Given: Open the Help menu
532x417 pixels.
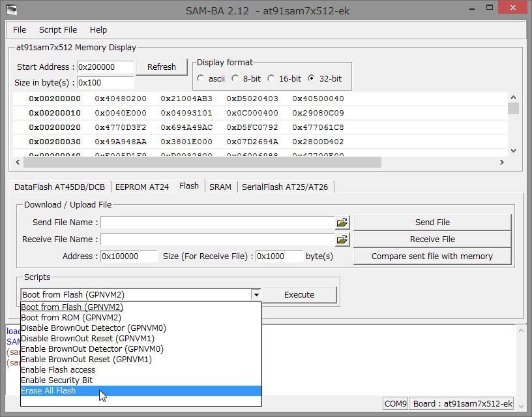Looking at the screenshot, I should click(98, 30).
